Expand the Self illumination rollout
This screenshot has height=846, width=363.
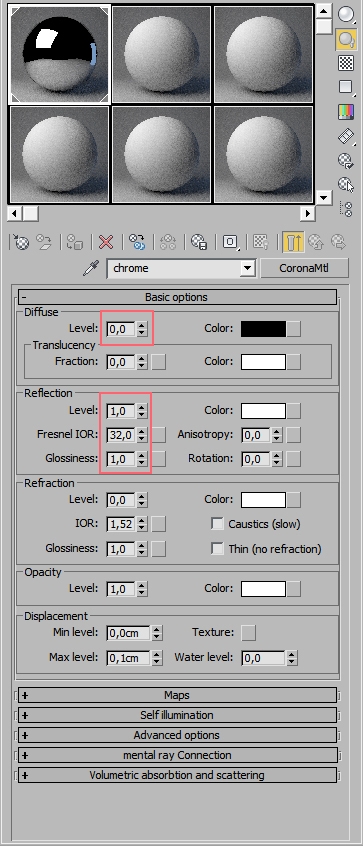[x=177, y=715]
